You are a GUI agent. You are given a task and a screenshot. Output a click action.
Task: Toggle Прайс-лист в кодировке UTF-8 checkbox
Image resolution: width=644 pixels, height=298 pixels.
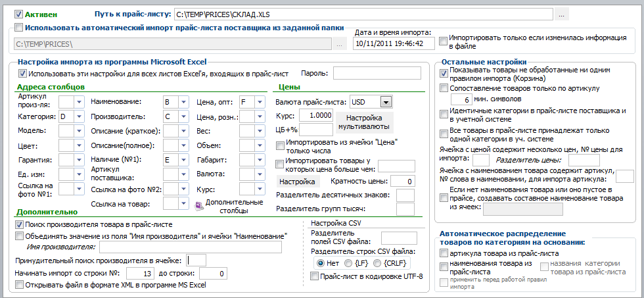tap(315, 276)
